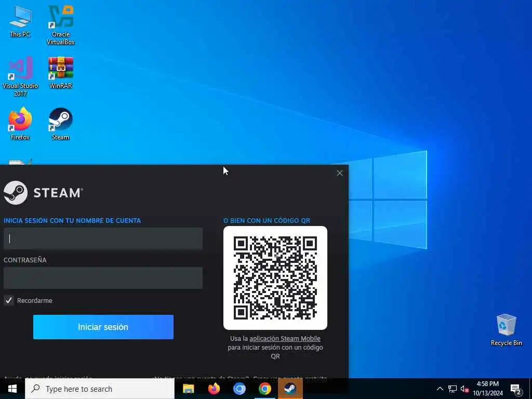Click the Iniciar sesión button
Image resolution: width=532 pixels, height=399 pixels.
click(103, 327)
